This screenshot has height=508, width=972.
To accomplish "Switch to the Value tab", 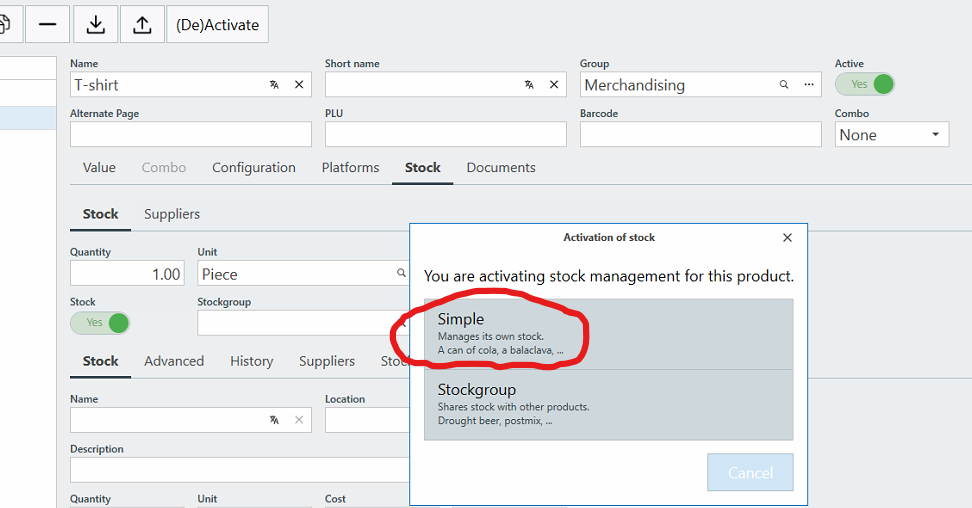I will (99, 168).
